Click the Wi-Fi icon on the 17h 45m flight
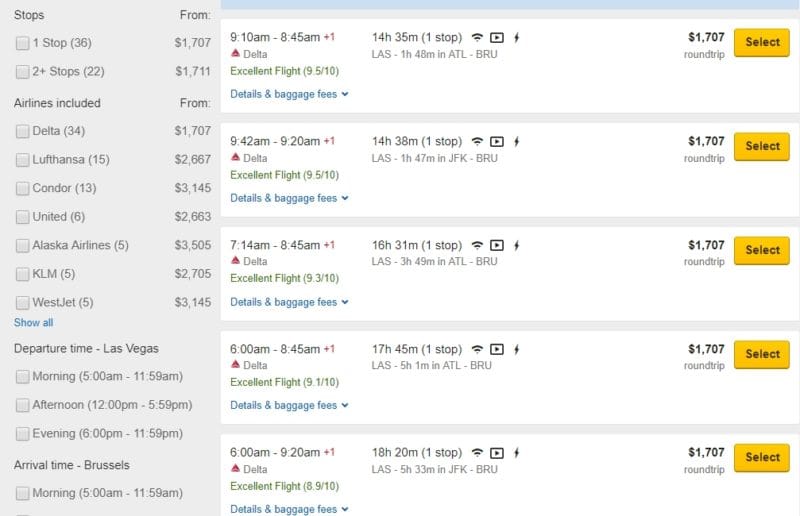 pyautogui.click(x=477, y=349)
